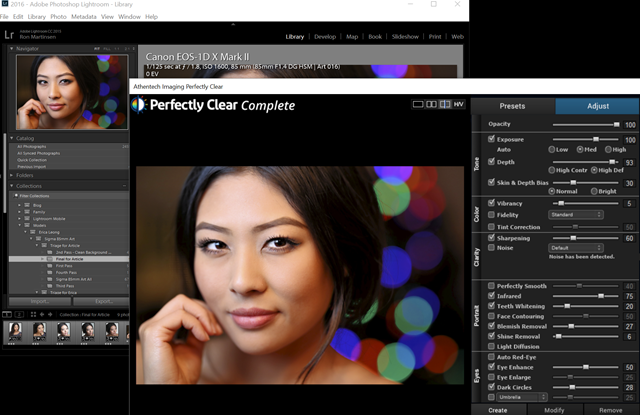Screen dimensions: 640x415
Task: Enable the Fidelity checkbox
Action: pyautogui.click(x=491, y=215)
